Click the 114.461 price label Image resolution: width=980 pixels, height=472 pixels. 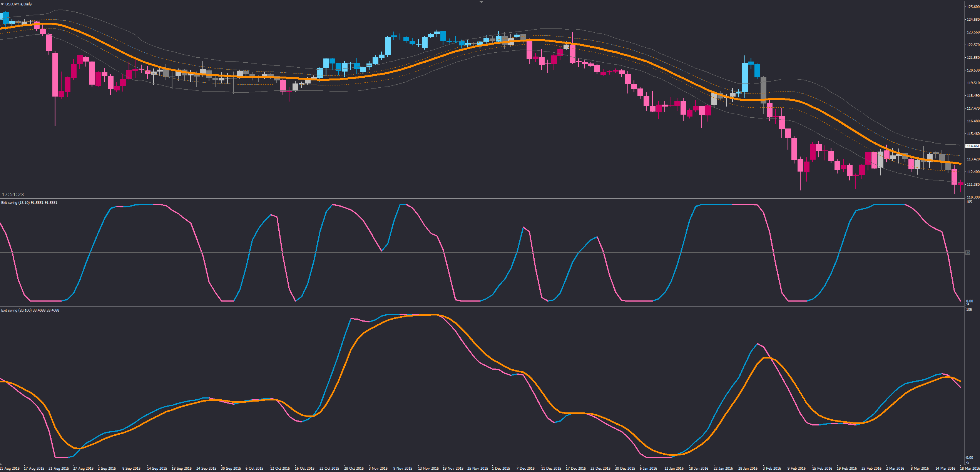973,146
